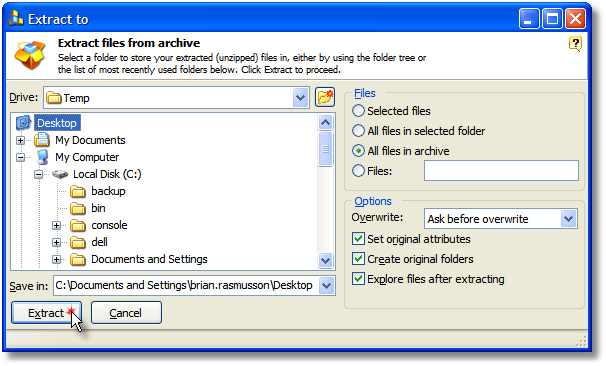Image resolution: width=606 pixels, height=366 pixels.
Task: Close the Extract to dialog
Action: (575, 19)
